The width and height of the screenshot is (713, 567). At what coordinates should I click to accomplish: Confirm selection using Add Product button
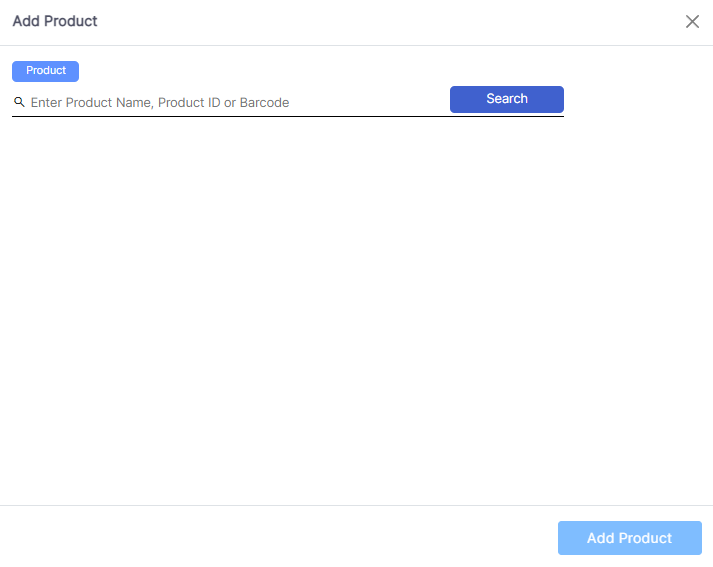tap(629, 538)
